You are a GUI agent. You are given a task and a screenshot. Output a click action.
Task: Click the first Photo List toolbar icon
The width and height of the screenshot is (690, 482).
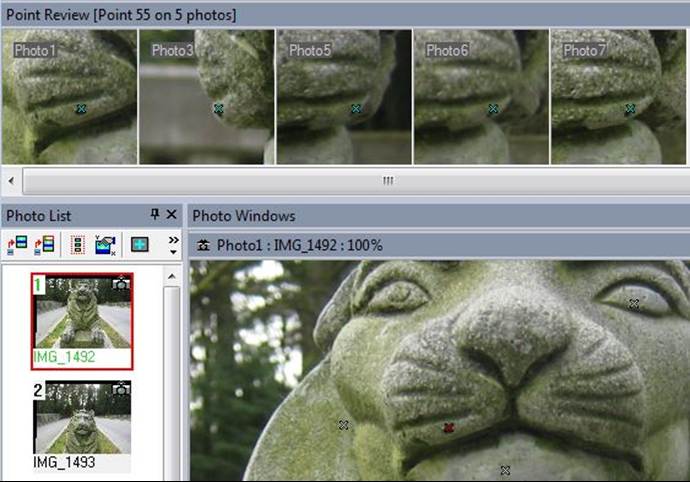tap(17, 244)
